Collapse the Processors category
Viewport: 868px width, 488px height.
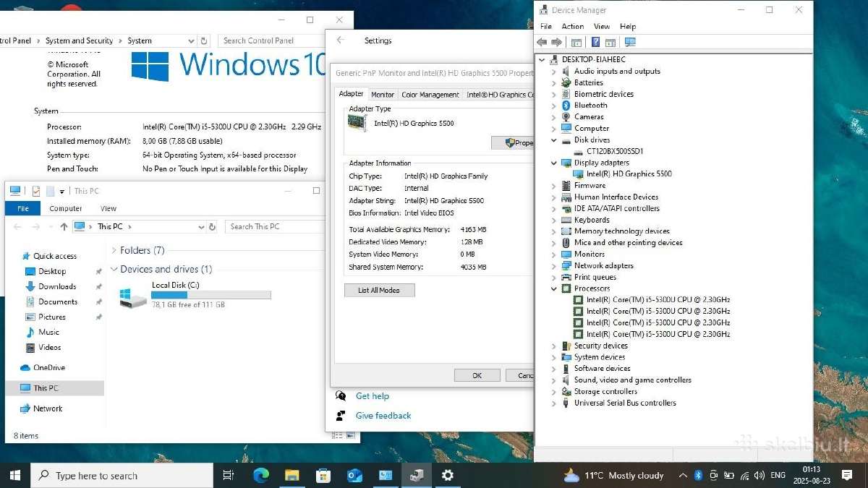point(554,288)
